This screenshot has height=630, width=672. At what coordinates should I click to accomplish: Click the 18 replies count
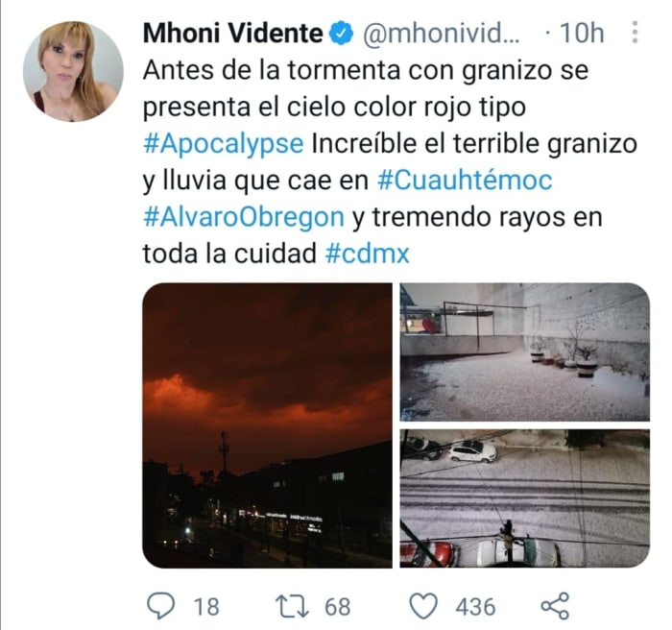pyautogui.click(x=206, y=607)
